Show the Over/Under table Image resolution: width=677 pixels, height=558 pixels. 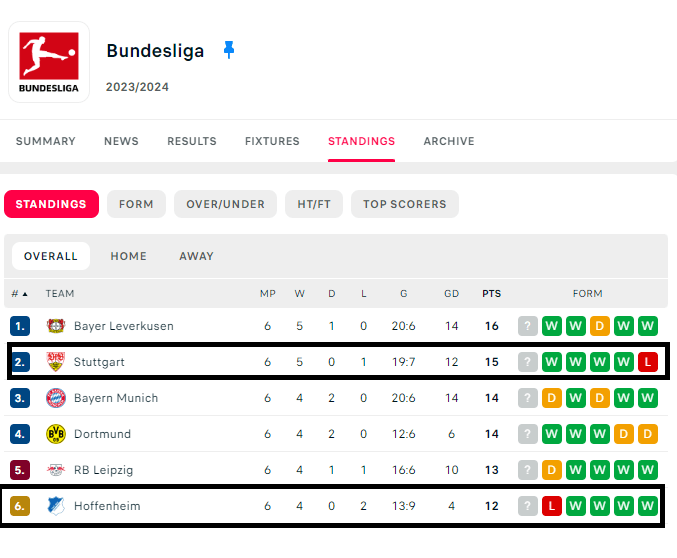225,204
